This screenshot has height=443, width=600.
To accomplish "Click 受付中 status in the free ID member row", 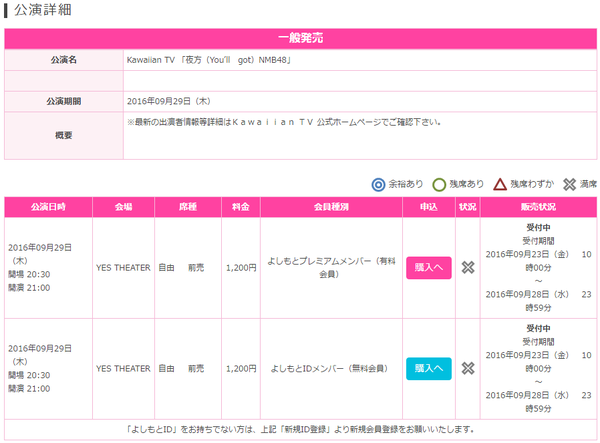I will (x=538, y=329).
